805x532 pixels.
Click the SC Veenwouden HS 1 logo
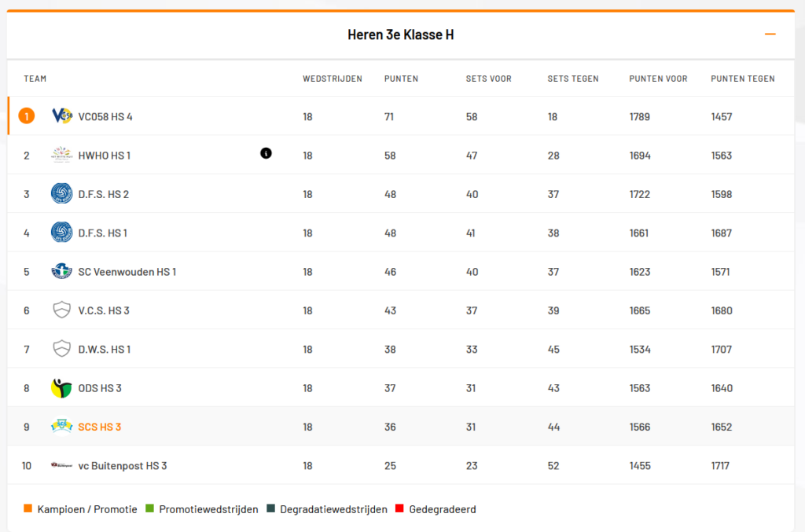(61, 271)
